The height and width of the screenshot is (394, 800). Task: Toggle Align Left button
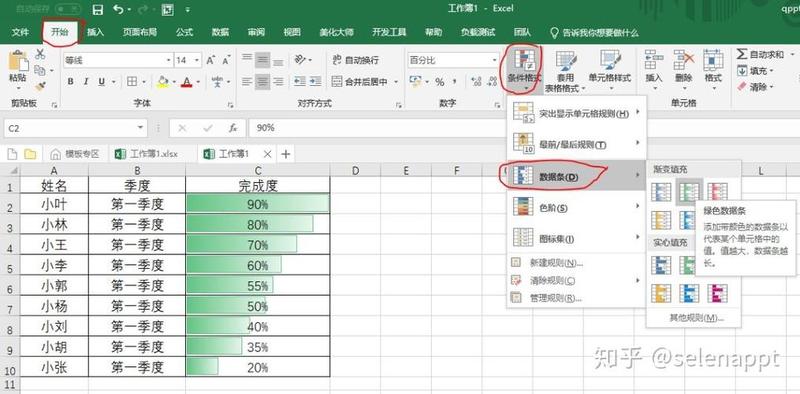coord(247,81)
